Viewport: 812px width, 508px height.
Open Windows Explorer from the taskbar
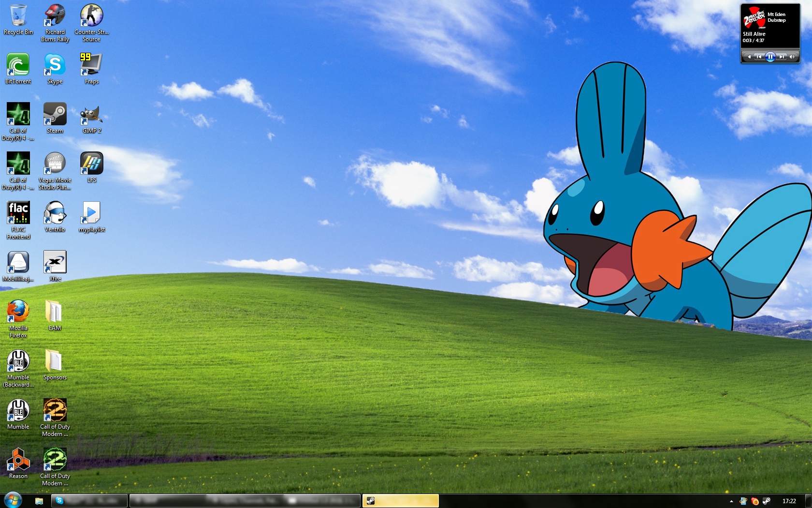(x=39, y=501)
